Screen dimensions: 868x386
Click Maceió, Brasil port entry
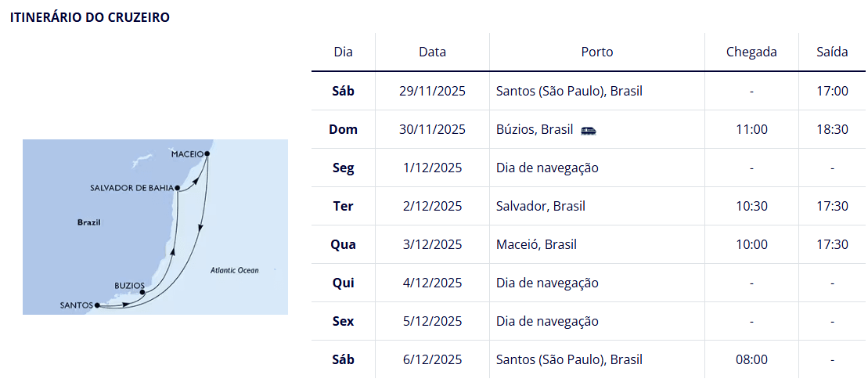tap(536, 244)
